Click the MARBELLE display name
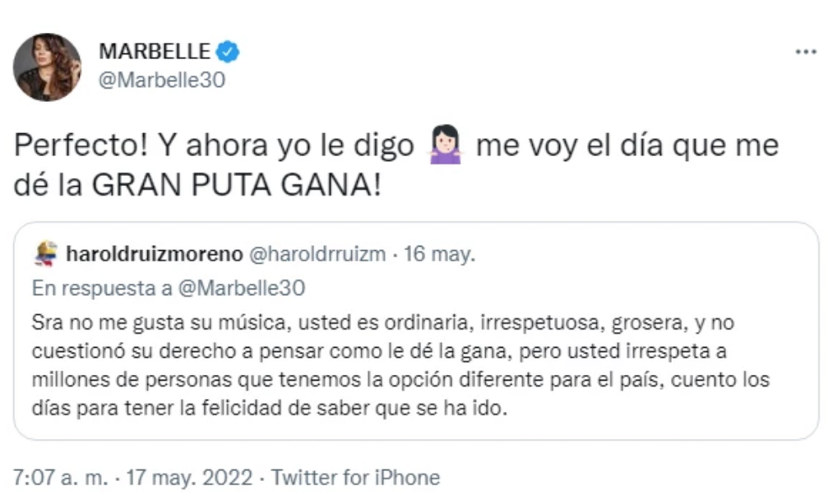828x504 pixels. tap(155, 52)
